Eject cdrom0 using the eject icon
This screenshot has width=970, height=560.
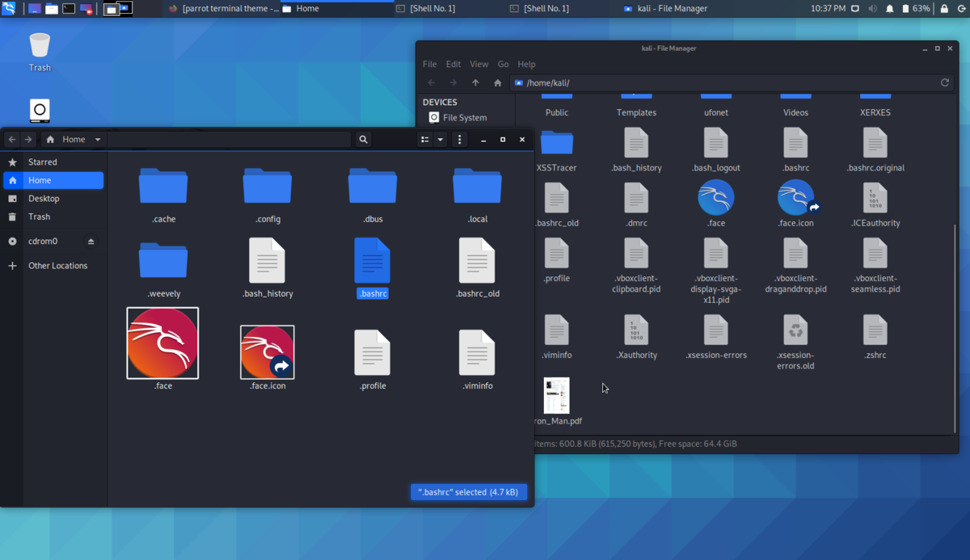[91, 242]
